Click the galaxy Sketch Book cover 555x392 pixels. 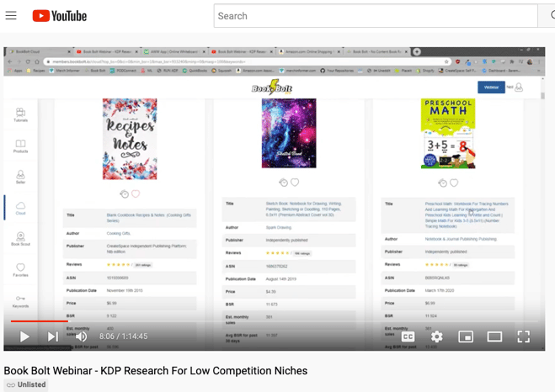[x=289, y=133]
